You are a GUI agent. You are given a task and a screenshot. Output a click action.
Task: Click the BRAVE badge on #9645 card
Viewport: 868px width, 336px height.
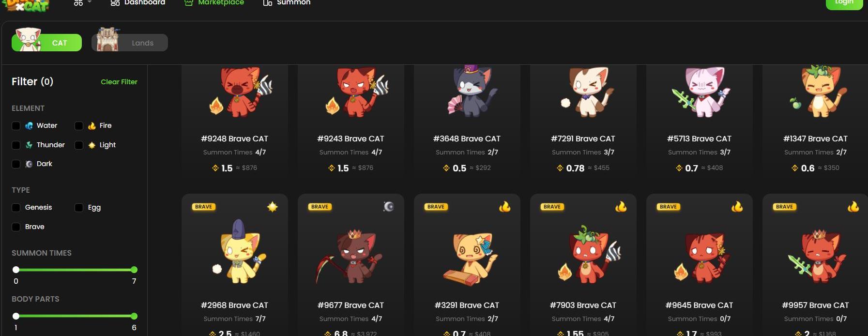[x=668, y=207]
